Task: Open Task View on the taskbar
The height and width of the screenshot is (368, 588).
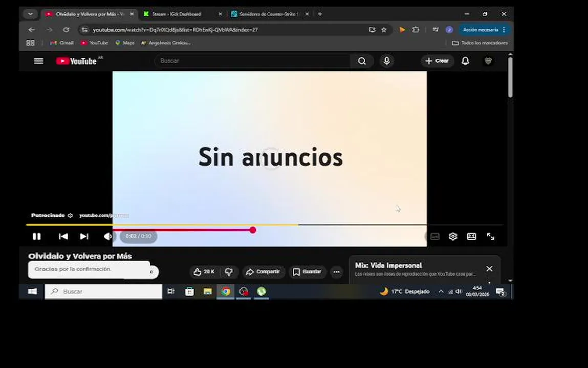Action: pyautogui.click(x=170, y=292)
